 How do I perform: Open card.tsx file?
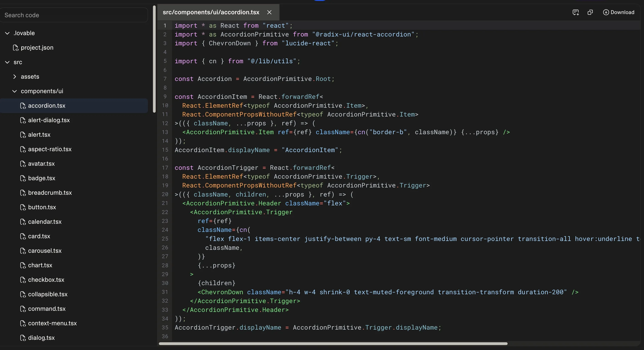tap(39, 236)
